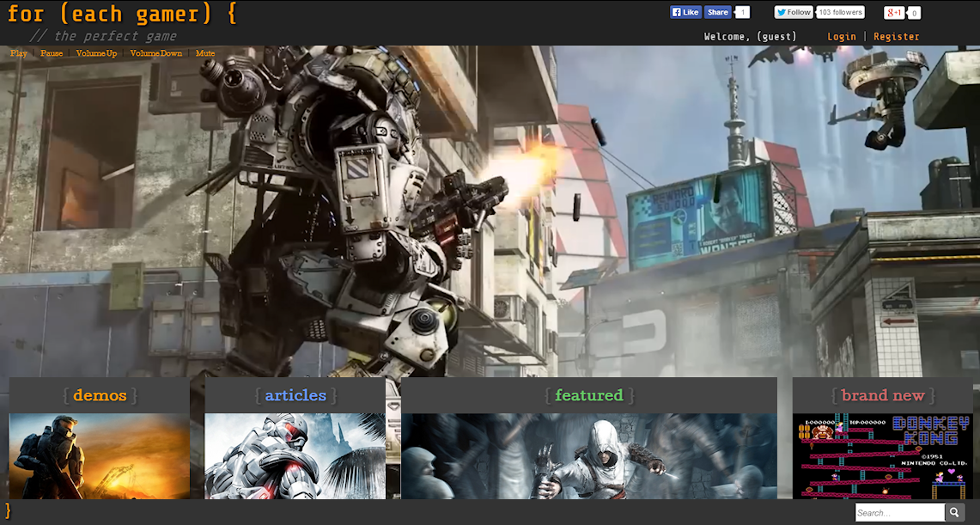
Task: Open the Crysis article thumbnail
Action: coord(295,456)
